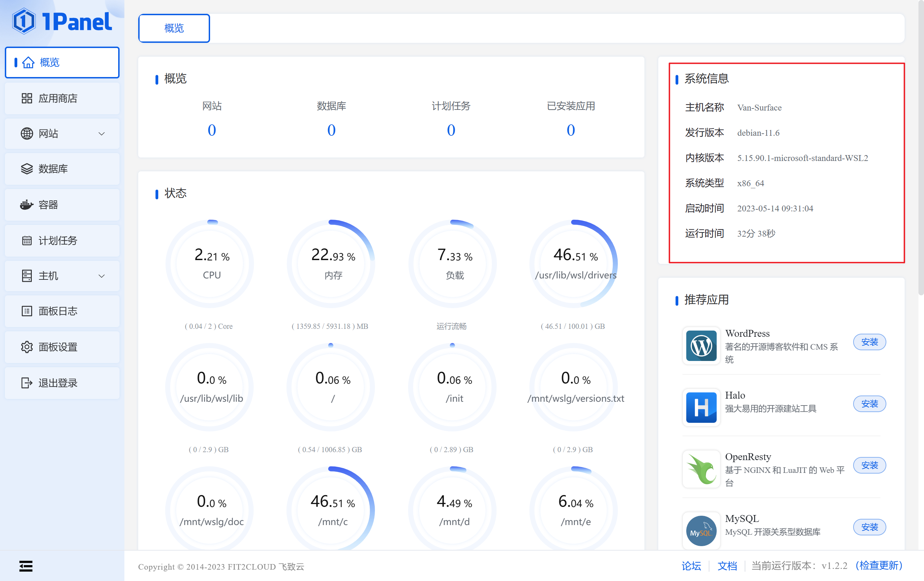
Task: Click the Halo logo
Action: pyautogui.click(x=701, y=407)
